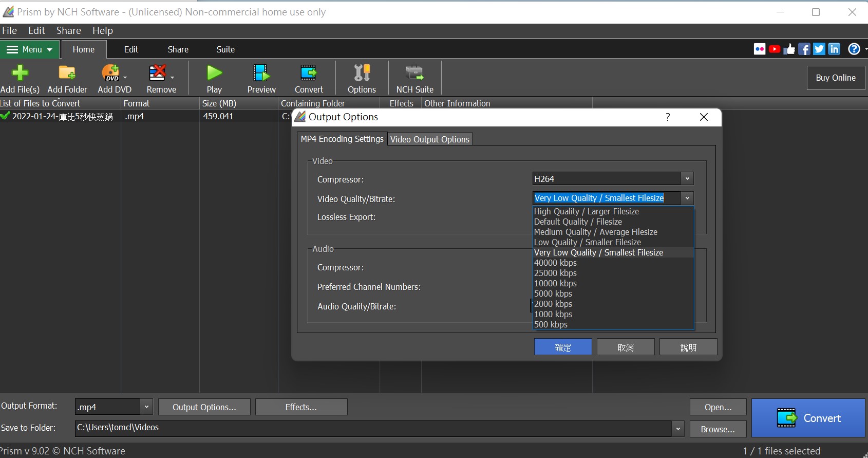Expand the Compressor H264 dropdown
Screen dimensions: 868x458
point(687,179)
